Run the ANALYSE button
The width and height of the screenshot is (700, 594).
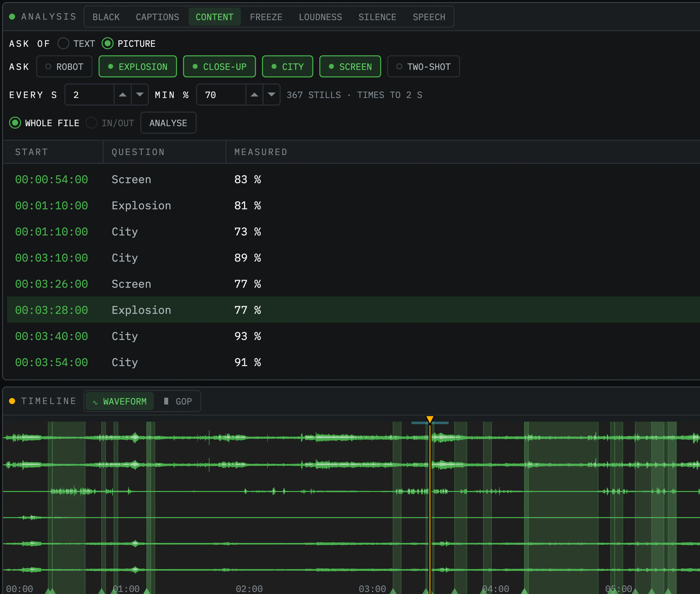point(168,123)
